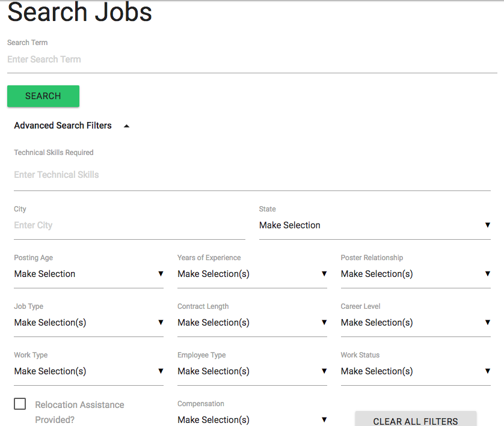
Task: Expand the Years of Experience dropdown
Action: pos(252,274)
